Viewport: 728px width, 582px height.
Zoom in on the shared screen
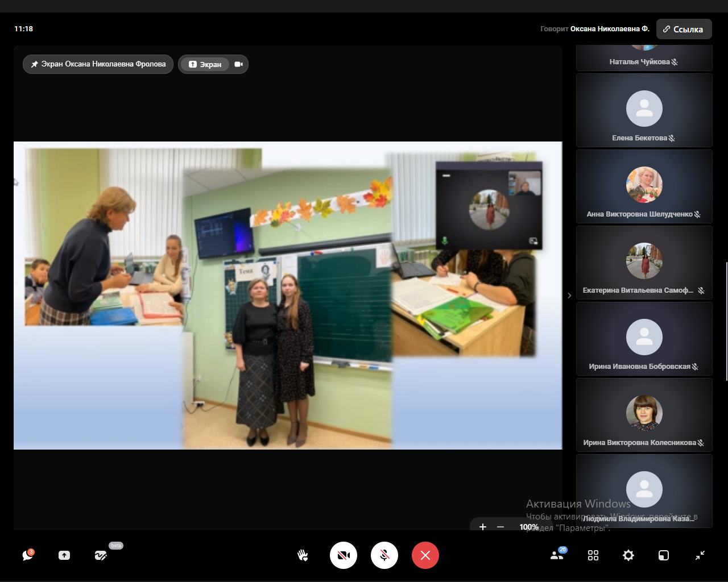point(483,527)
